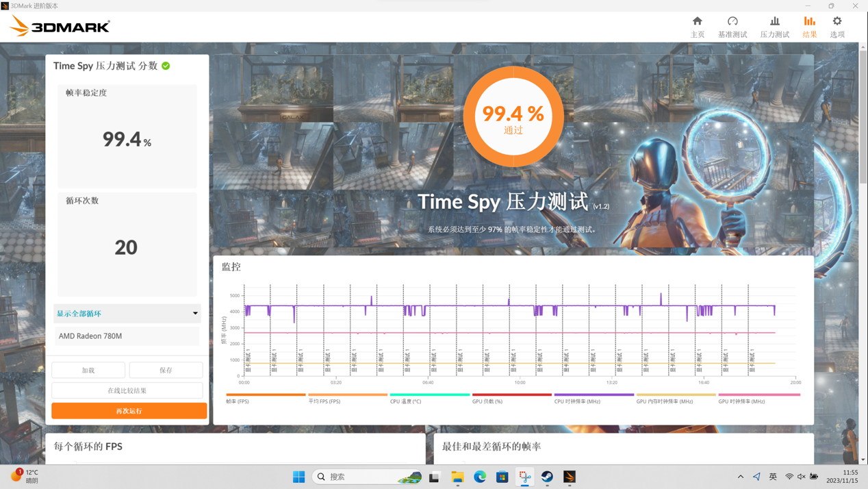Open the 显示全部循环 dropdown

click(x=127, y=313)
